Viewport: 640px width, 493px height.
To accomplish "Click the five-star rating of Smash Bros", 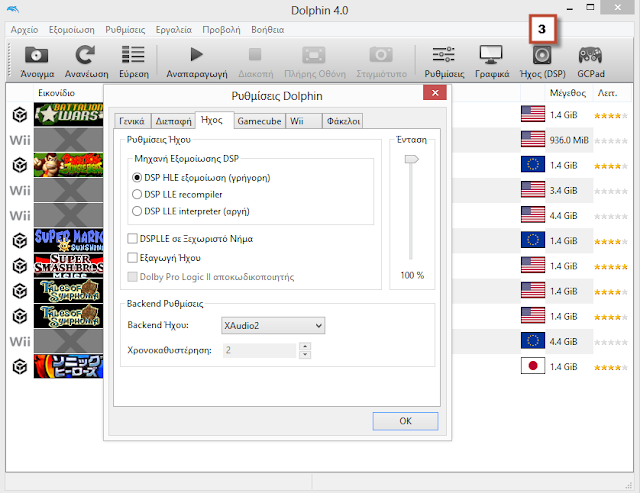I will (611, 267).
